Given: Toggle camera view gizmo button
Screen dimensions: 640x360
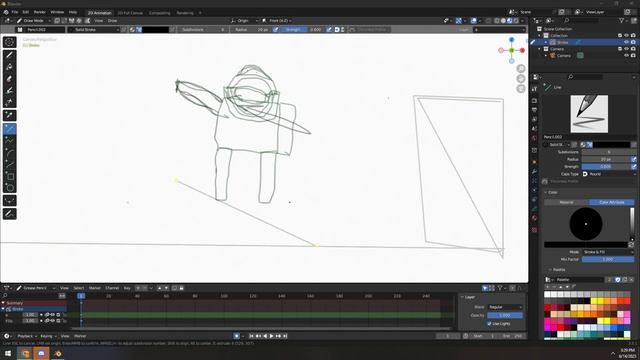Looking at the screenshot, I should (x=521, y=89).
